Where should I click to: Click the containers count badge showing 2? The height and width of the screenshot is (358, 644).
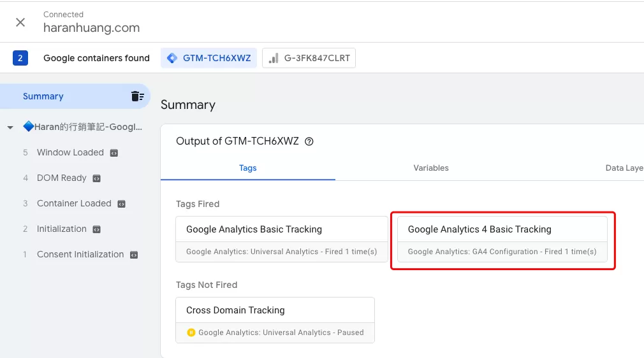point(20,58)
